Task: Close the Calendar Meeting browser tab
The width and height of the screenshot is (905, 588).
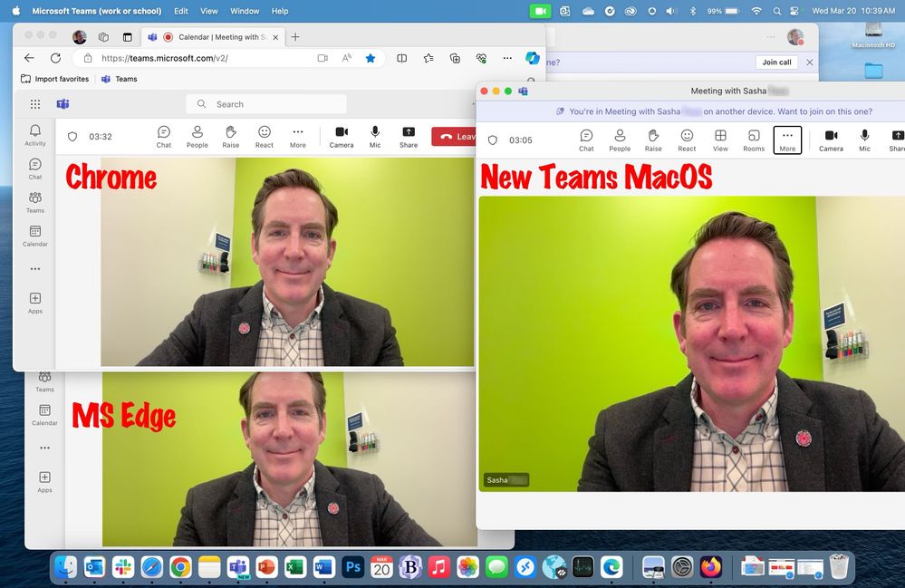Action: [x=275, y=37]
